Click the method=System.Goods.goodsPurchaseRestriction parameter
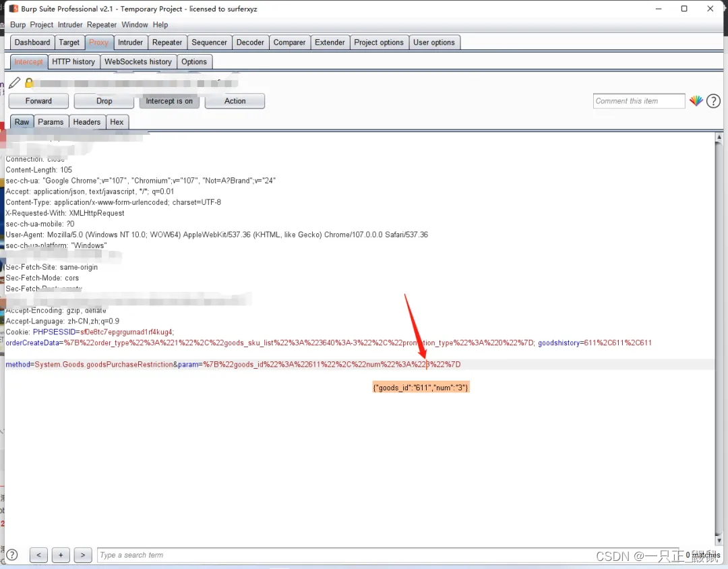Viewport: 728px width, 569px height. click(x=89, y=365)
